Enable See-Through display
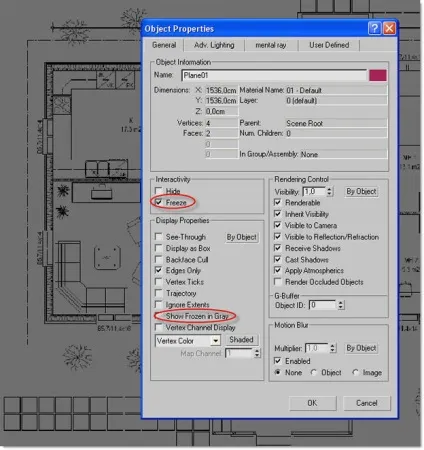The width and height of the screenshot is (424, 450). (159, 237)
